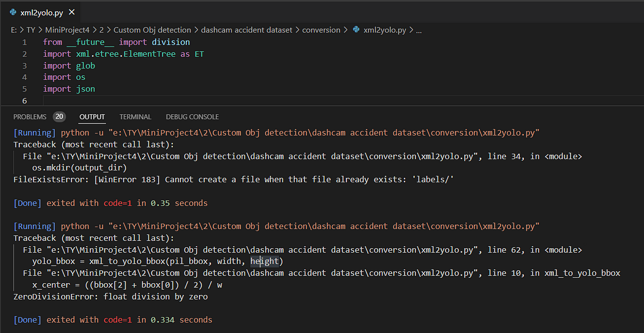
Task: Select the xml2yolo.py editor tab
Action: click(x=41, y=12)
